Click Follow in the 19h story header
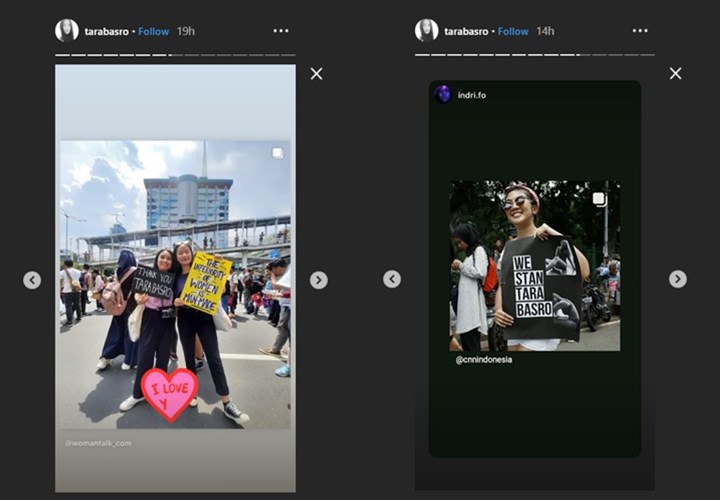Screen dimensions: 720x500 point(153,31)
